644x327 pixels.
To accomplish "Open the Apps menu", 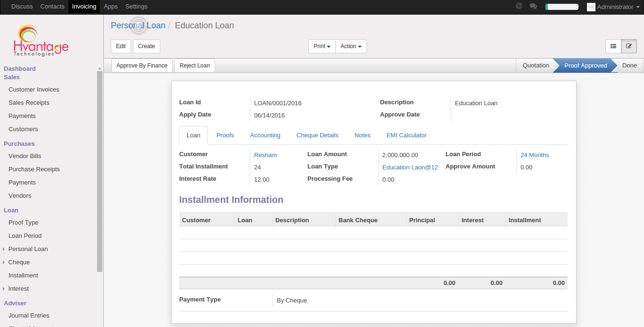I will tap(111, 7).
